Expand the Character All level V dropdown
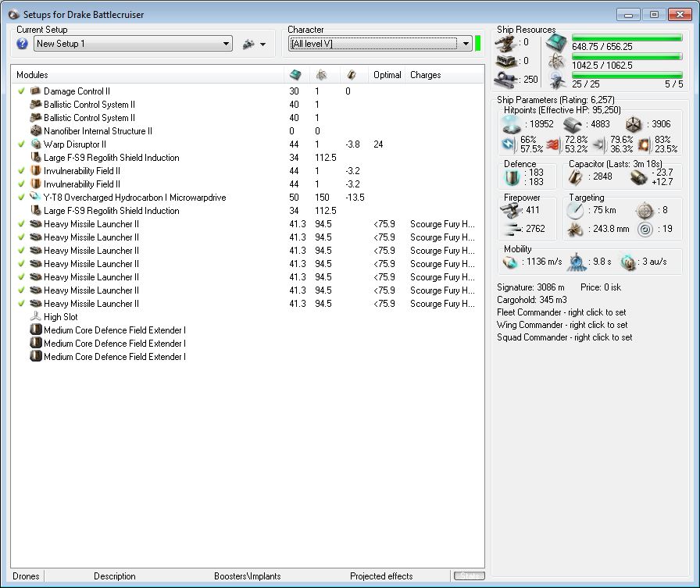 380,44
